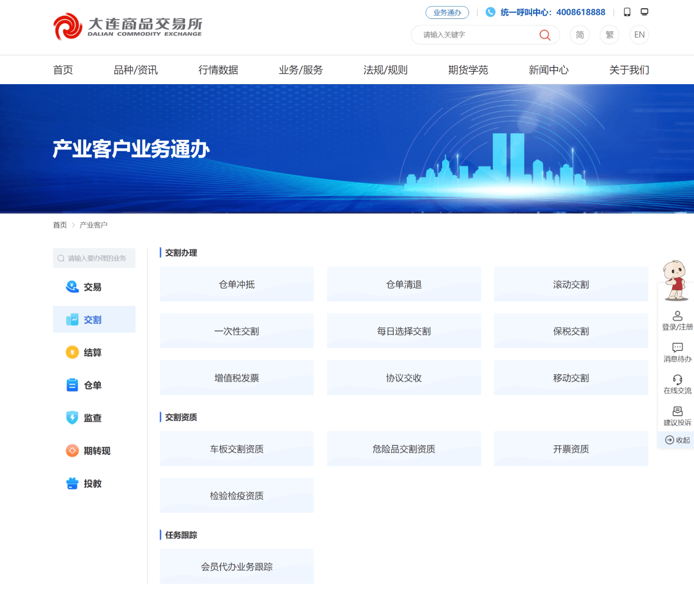Collapse the floating sidebar with 收起
This screenshot has height=616, width=694.
pyautogui.click(x=677, y=440)
